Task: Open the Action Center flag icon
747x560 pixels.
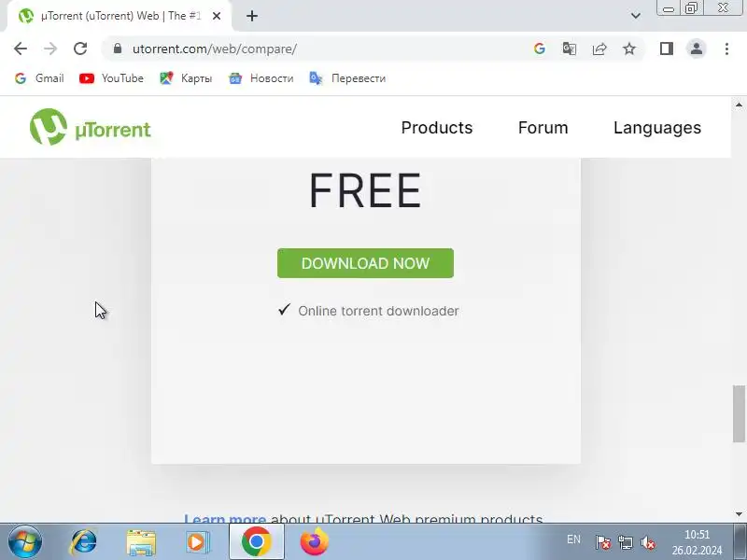Action: (602, 542)
